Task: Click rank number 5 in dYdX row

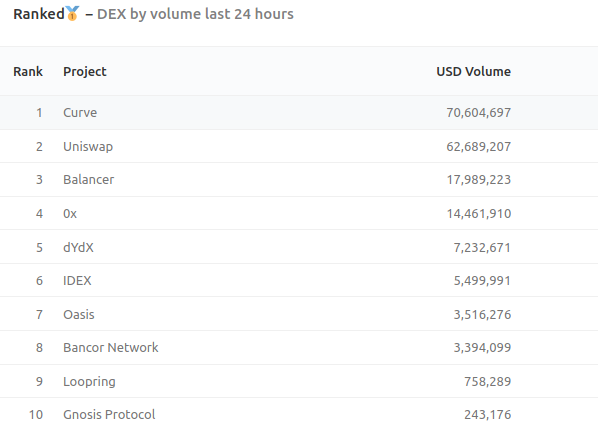Action: pos(39,247)
